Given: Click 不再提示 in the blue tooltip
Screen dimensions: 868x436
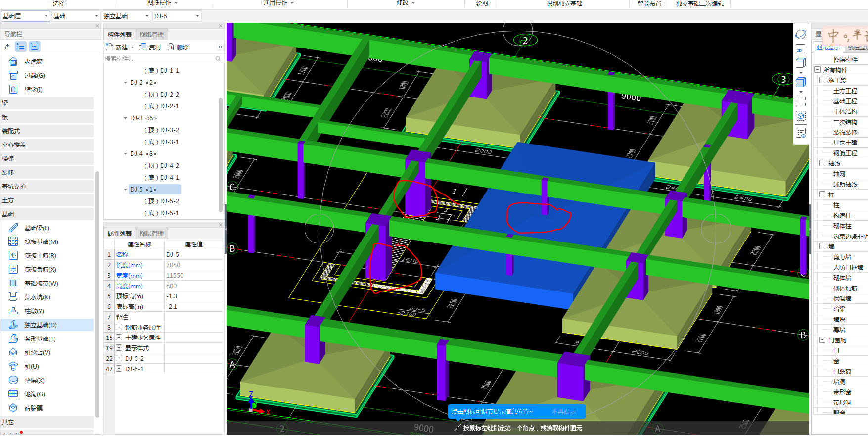Looking at the screenshot, I should (564, 412).
